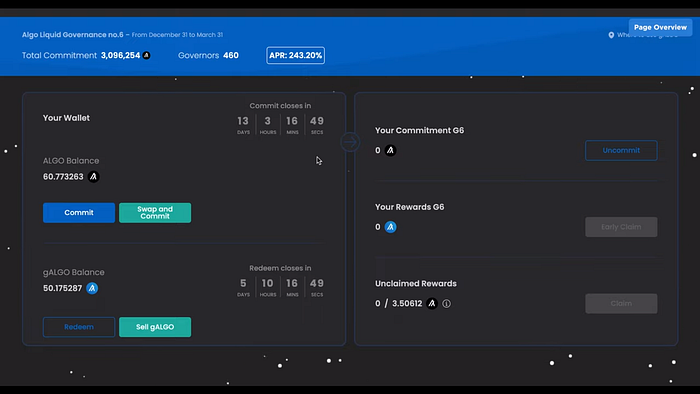Image resolution: width=700 pixels, height=394 pixels.
Task: Click the ALGO icon beside Total Commitment value
Action: [x=146, y=55]
